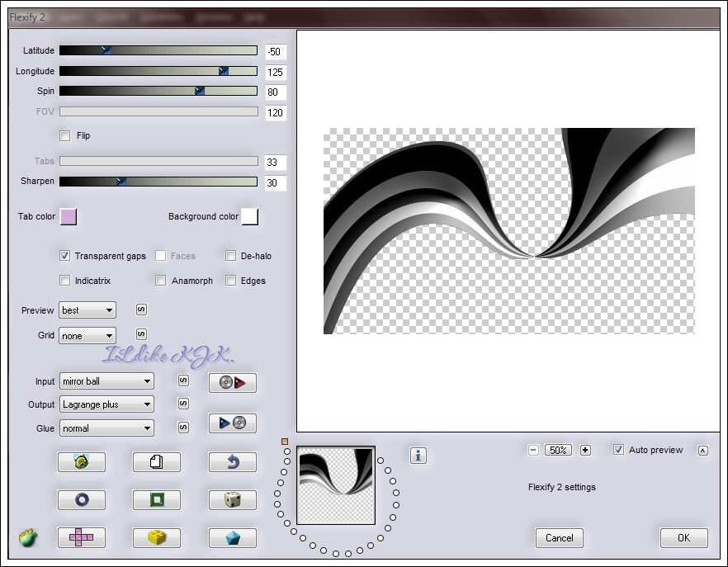Click the yellow brick icon button
The image size is (728, 567).
157,537
